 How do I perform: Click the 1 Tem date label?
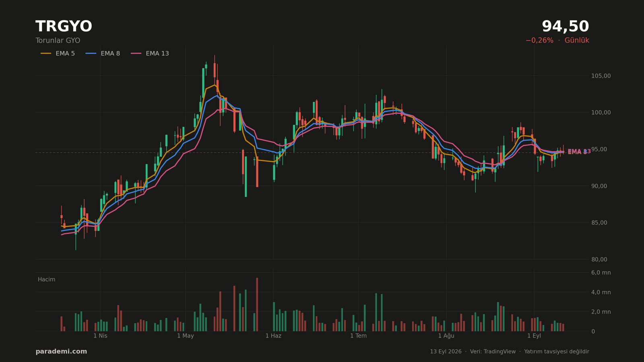point(358,336)
